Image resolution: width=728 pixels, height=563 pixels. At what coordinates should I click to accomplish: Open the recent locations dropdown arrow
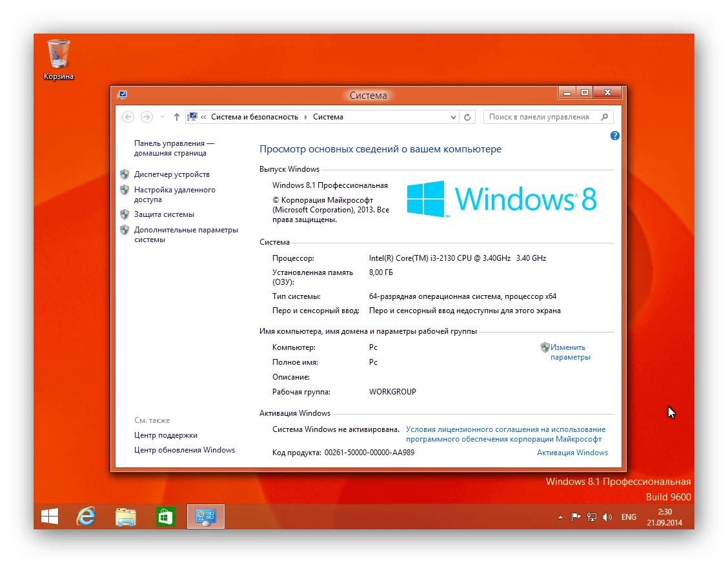pos(162,117)
